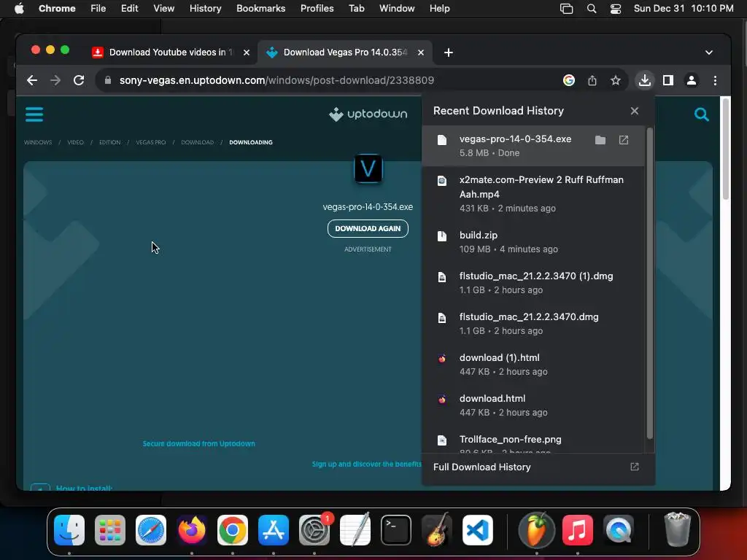Open Trollface_non-free.png entry

pos(533,443)
